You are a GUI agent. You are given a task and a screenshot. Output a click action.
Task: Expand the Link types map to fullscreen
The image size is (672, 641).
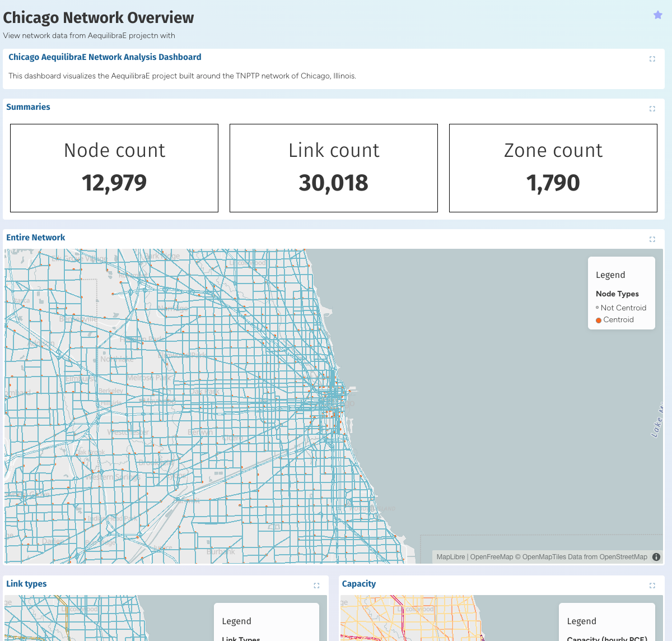pyautogui.click(x=316, y=585)
